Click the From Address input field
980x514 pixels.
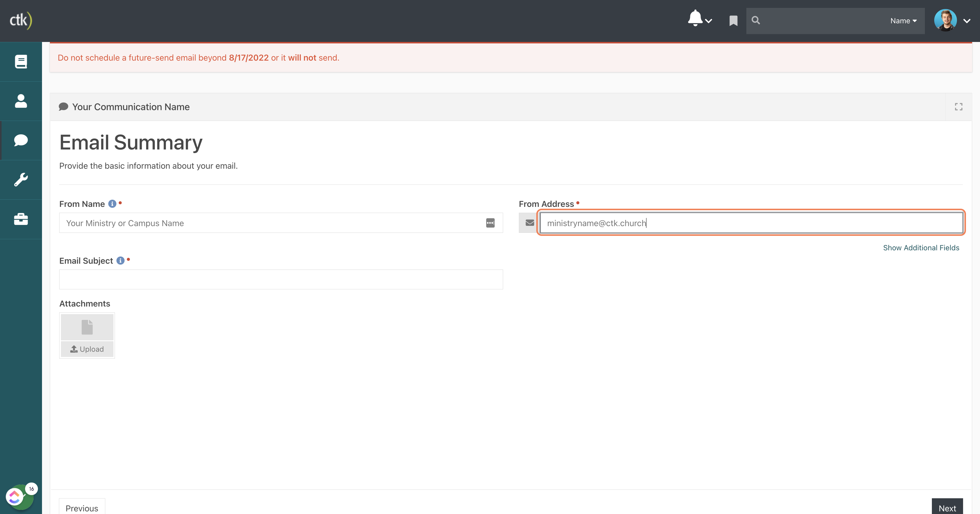751,223
